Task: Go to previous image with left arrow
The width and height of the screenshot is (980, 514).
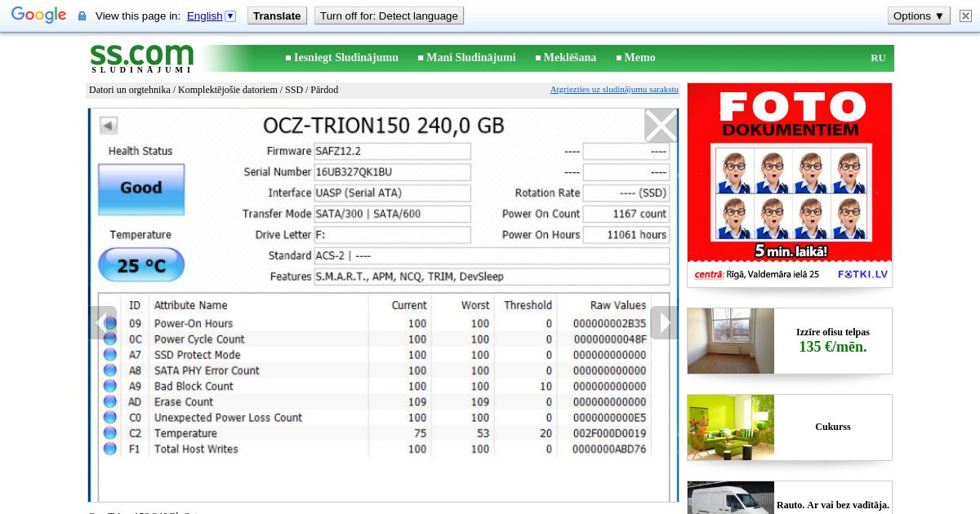Action: coord(102,323)
